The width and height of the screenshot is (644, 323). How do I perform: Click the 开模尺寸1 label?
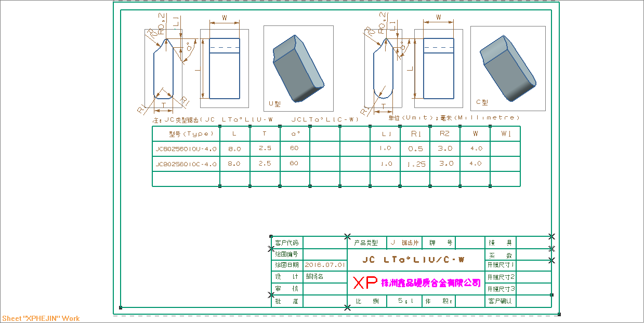pos(501,265)
